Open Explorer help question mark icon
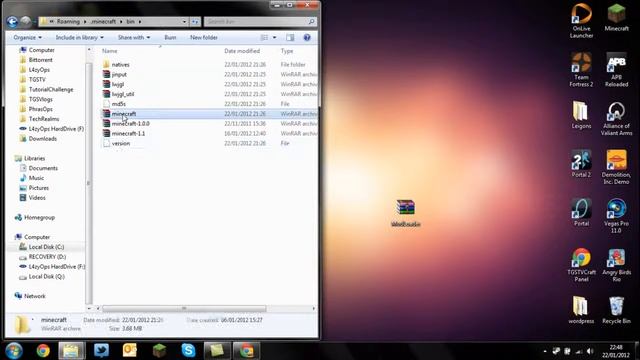 pos(307,38)
